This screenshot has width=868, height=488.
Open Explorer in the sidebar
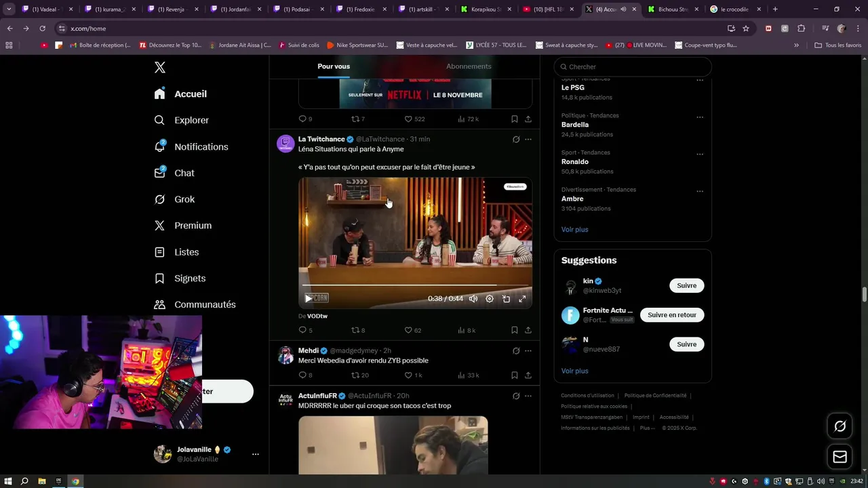click(x=181, y=121)
